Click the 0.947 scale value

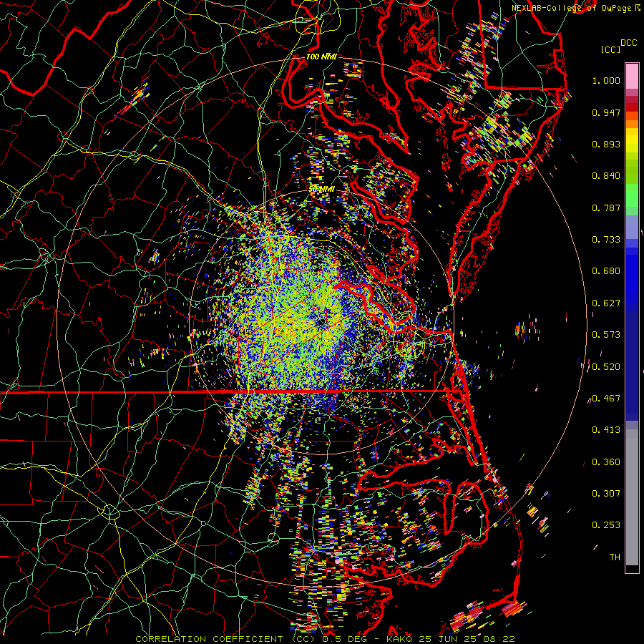point(606,112)
